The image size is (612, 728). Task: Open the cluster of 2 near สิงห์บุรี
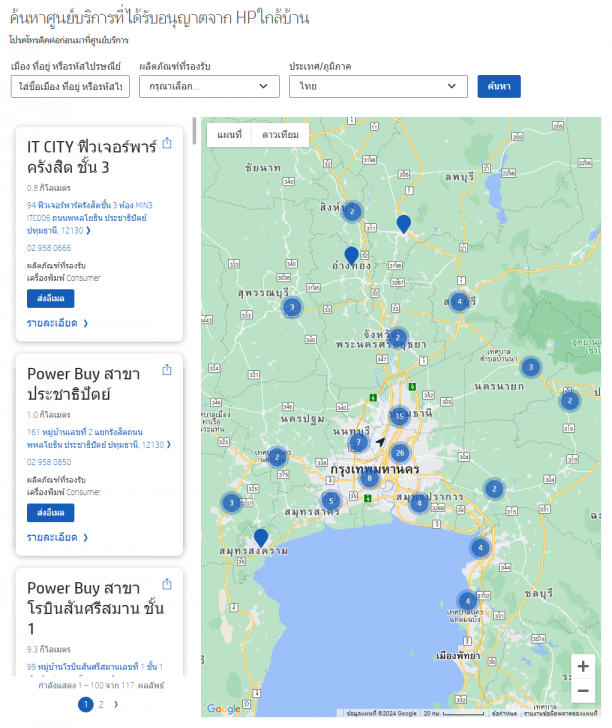pos(352,212)
